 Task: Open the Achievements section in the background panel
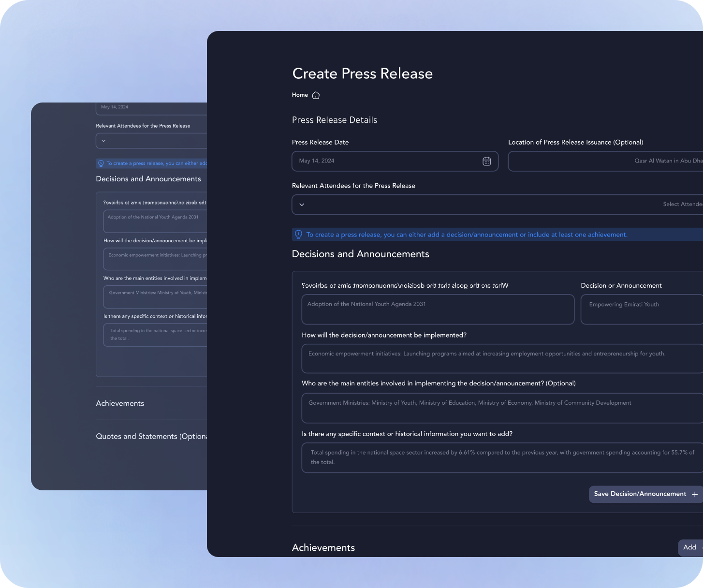(x=120, y=403)
